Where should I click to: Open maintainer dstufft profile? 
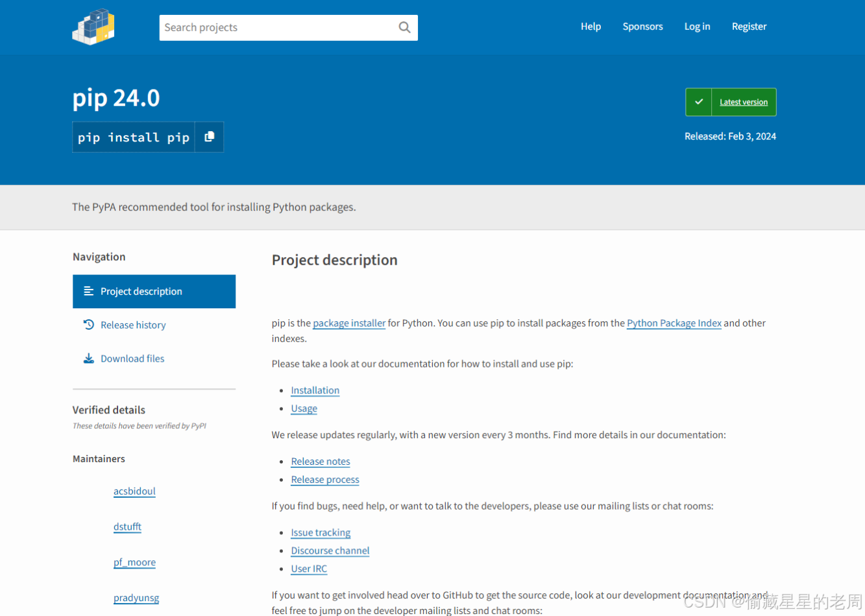coord(127,527)
